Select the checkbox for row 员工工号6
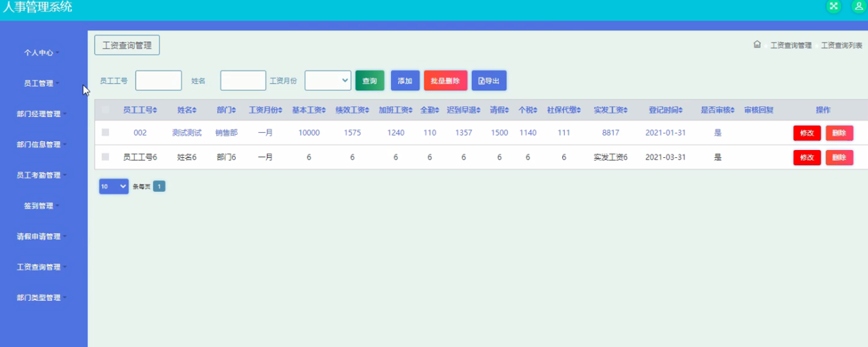Screen dimensions: 868x347 point(105,157)
